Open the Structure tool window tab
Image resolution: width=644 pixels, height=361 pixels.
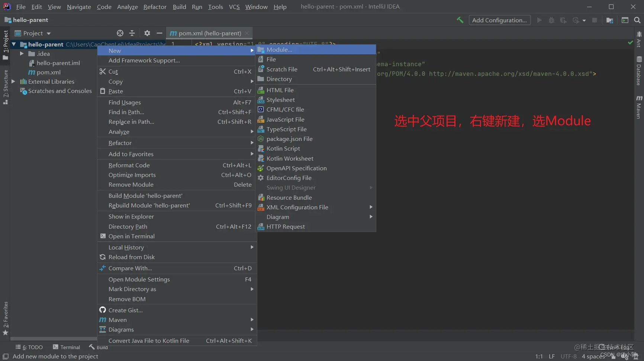point(5,87)
